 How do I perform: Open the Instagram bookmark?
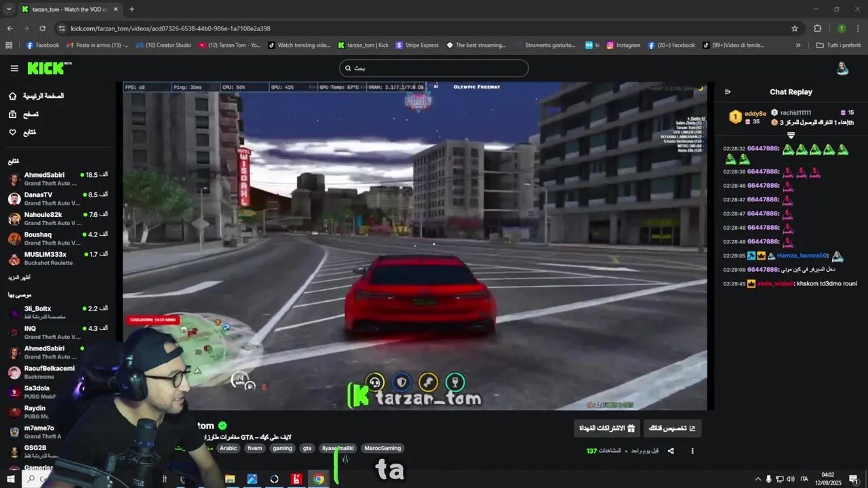[623, 45]
